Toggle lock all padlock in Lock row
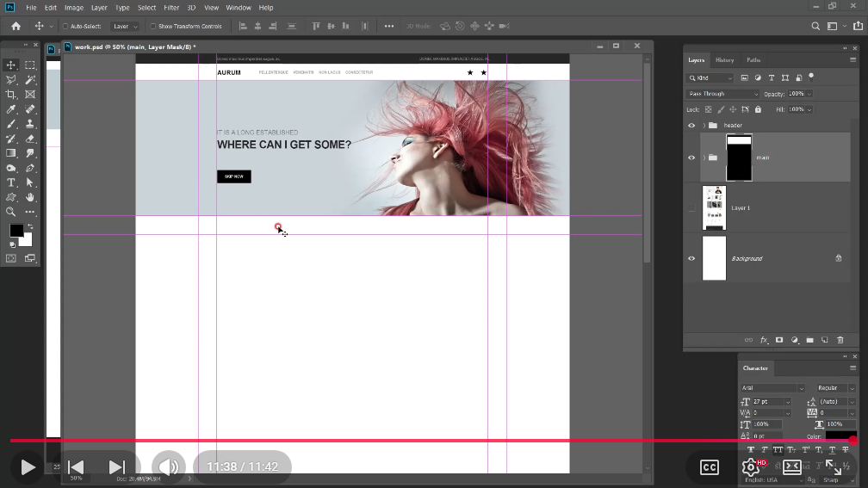Image resolution: width=868 pixels, height=488 pixels. (x=758, y=109)
